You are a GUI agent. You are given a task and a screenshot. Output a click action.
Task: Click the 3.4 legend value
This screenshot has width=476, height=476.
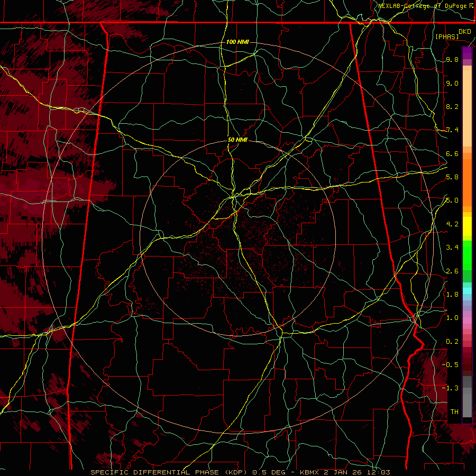[x=452, y=248]
